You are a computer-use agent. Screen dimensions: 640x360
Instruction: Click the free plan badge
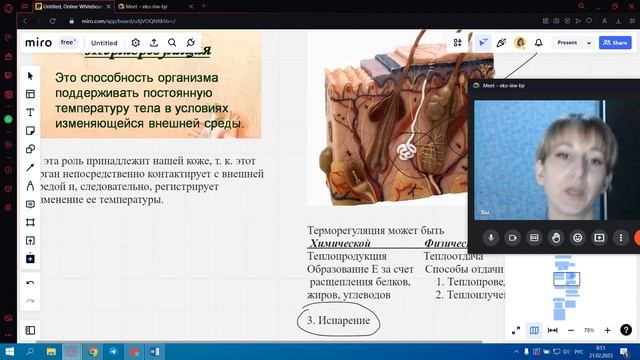point(68,42)
